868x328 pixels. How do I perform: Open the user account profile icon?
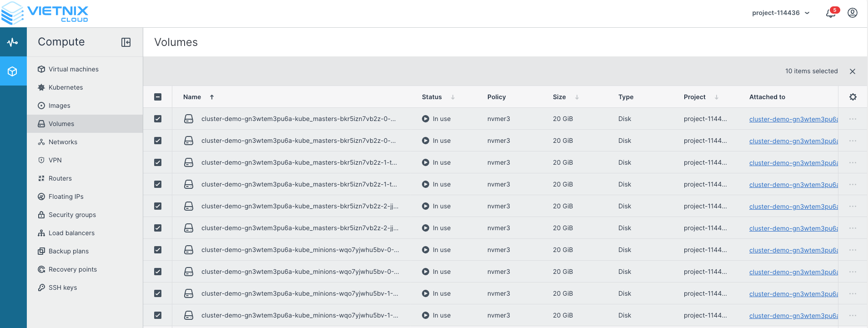853,13
